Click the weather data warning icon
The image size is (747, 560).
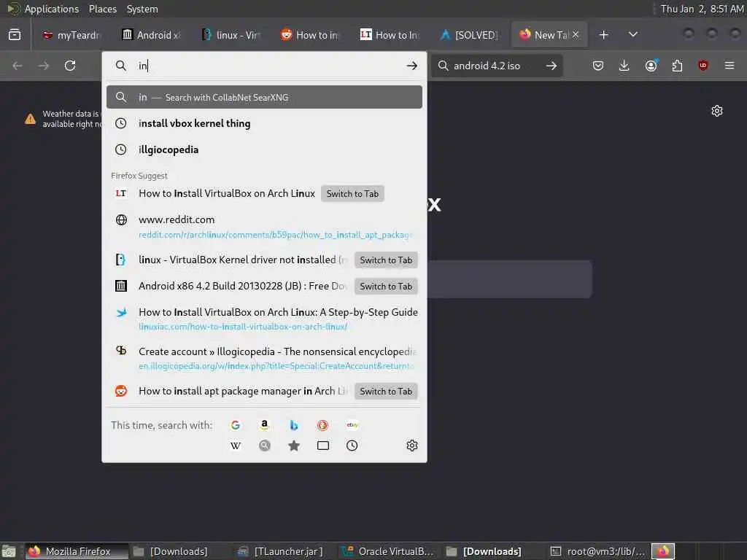(x=30, y=119)
